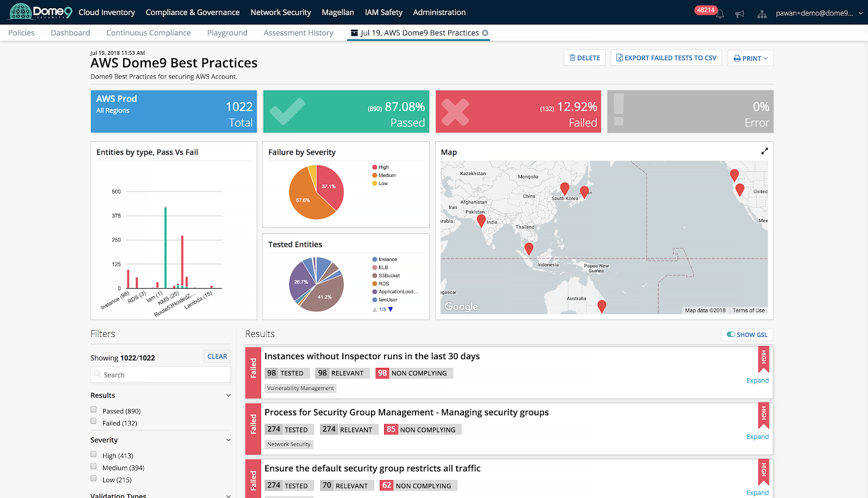Screen dimensions: 868x498
Task: Open the organization hierarchy icon
Action: [762, 14]
